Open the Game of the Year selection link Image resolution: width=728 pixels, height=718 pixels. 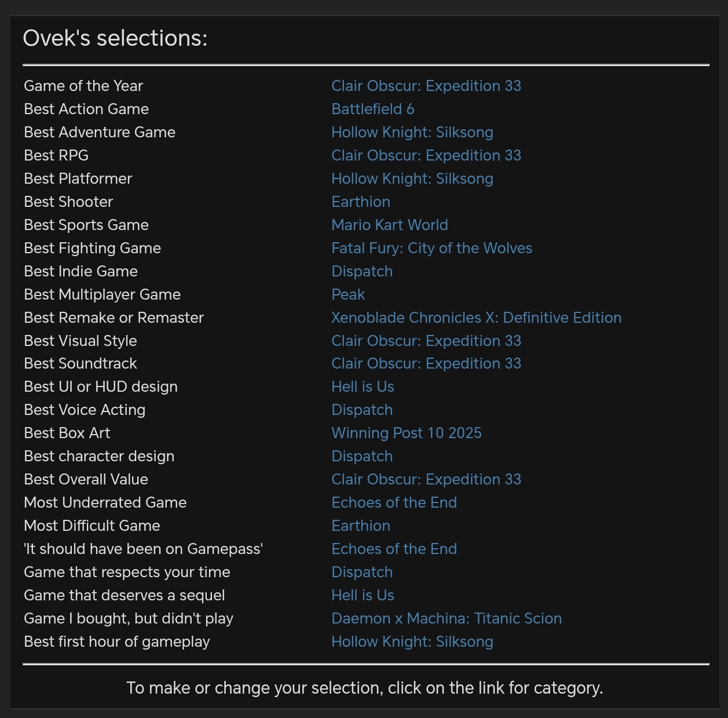[x=426, y=86]
